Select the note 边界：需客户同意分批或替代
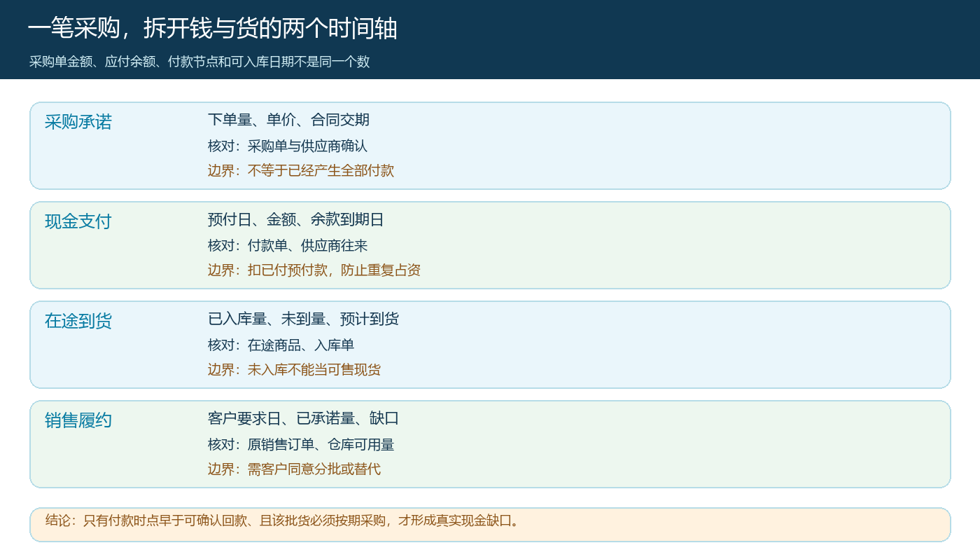The width and height of the screenshot is (980, 550). pos(295,469)
